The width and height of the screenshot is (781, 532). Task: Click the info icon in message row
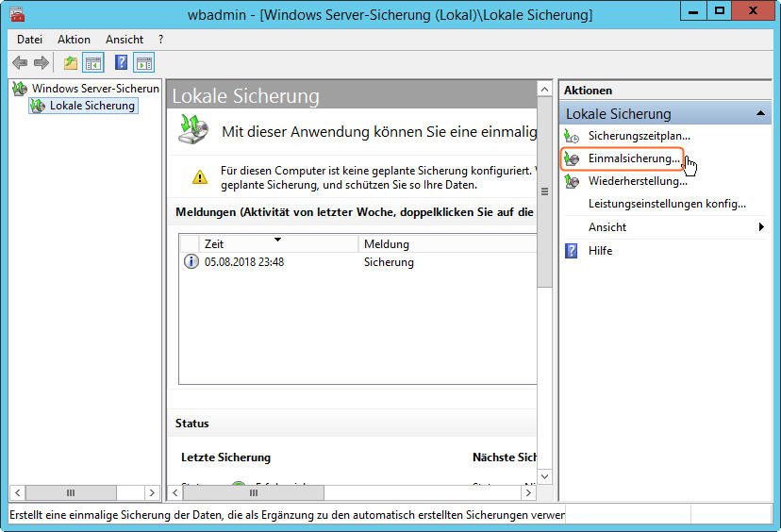pyautogui.click(x=191, y=261)
